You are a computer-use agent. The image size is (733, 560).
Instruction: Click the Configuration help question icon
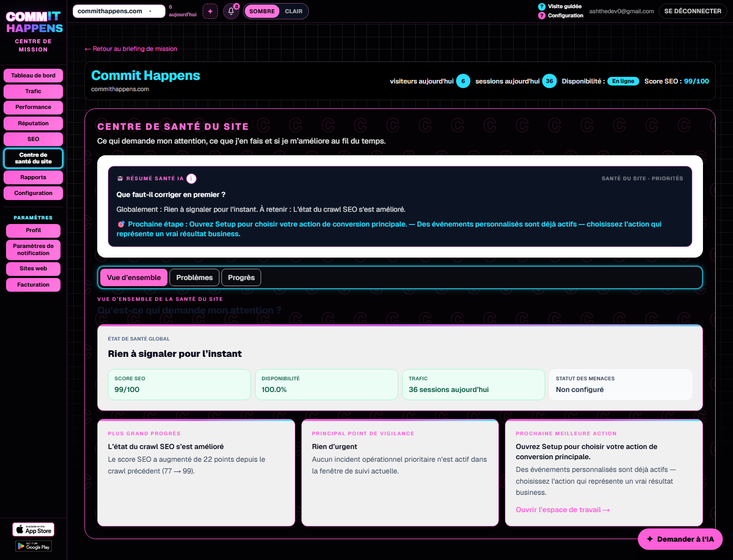pyautogui.click(x=542, y=16)
